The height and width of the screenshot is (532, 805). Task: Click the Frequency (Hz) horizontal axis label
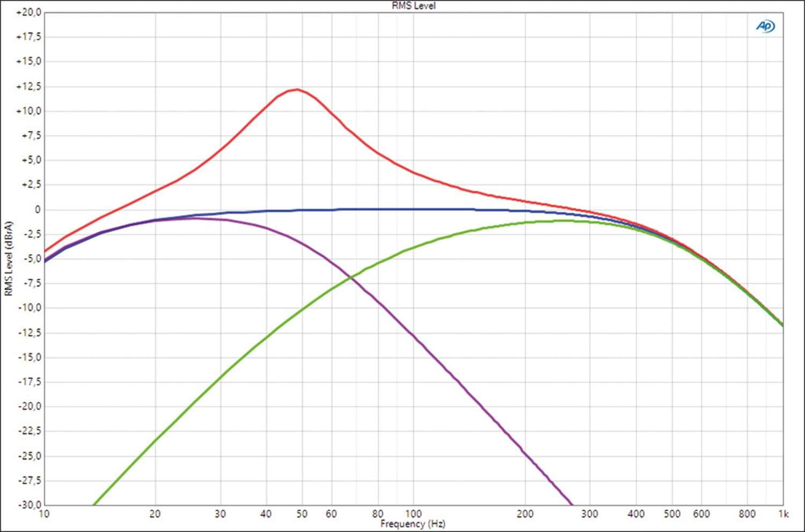[413, 523]
